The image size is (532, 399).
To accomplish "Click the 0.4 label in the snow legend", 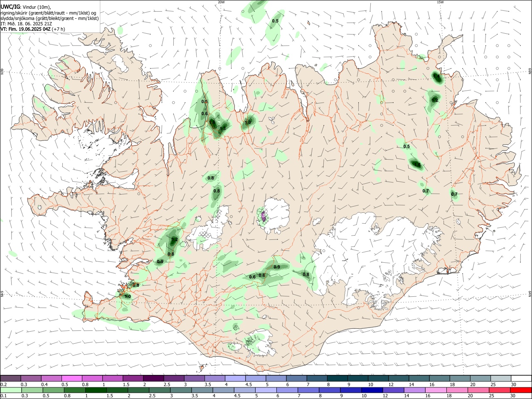I will pyautogui.click(x=44, y=384).
